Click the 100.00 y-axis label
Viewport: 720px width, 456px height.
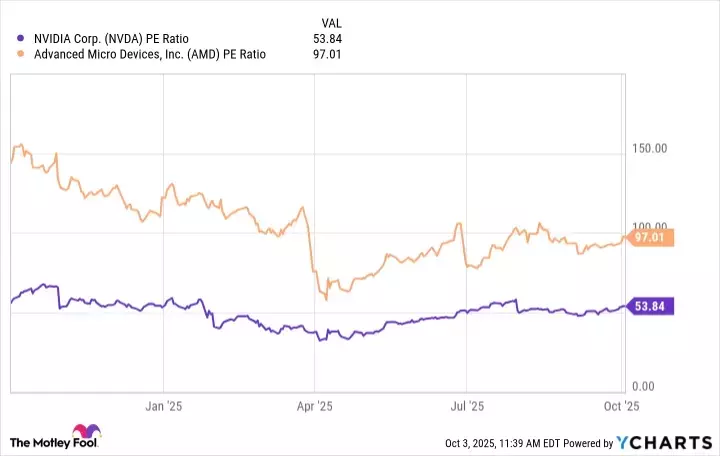pos(651,227)
